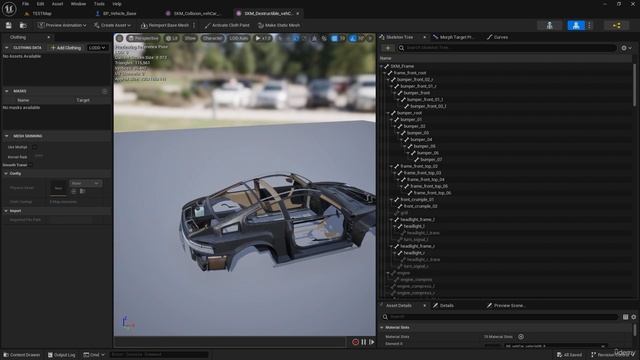Click the Search Skeleton Tree field
The height and width of the screenshot is (360, 640).
(507, 48)
